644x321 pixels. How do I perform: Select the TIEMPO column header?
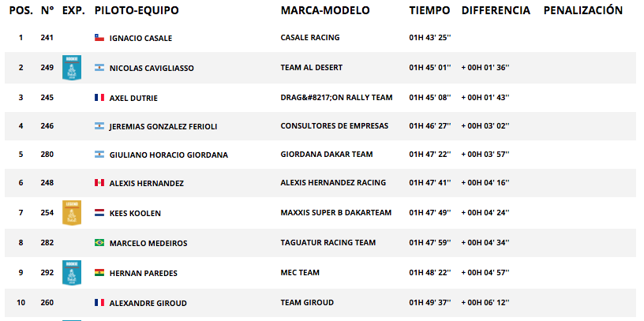429,11
